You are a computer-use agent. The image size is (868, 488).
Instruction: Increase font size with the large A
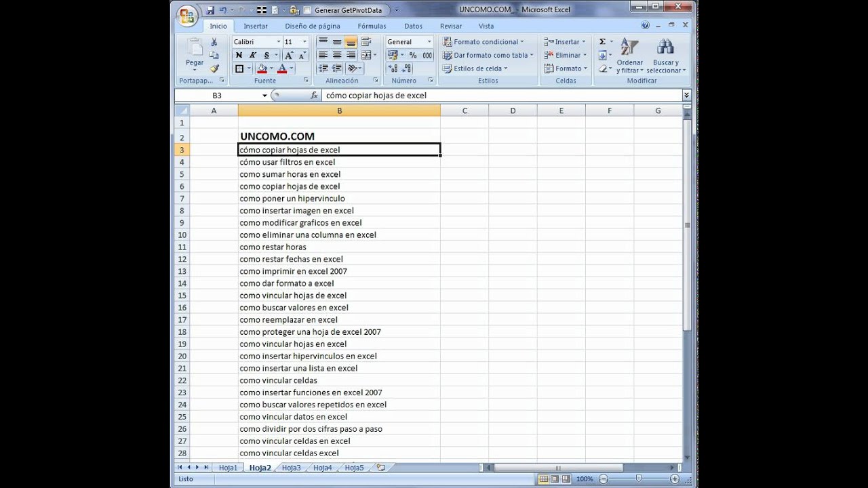[289, 55]
